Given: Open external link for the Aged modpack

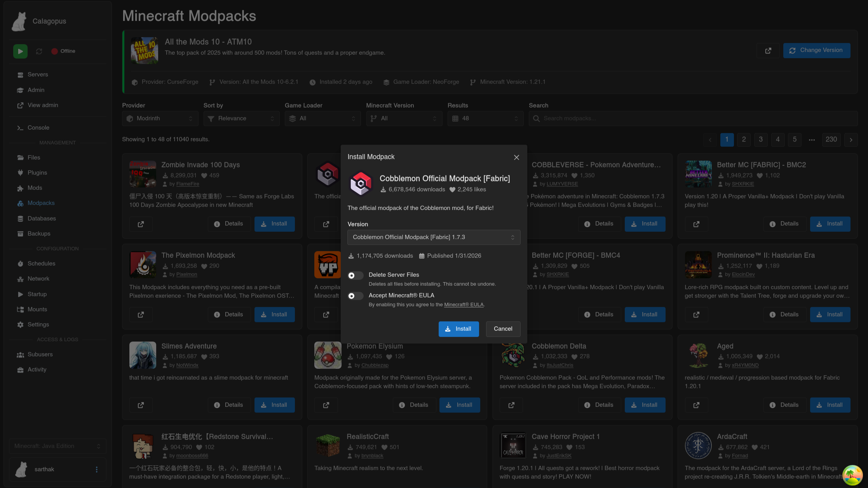Looking at the screenshot, I should tap(696, 405).
